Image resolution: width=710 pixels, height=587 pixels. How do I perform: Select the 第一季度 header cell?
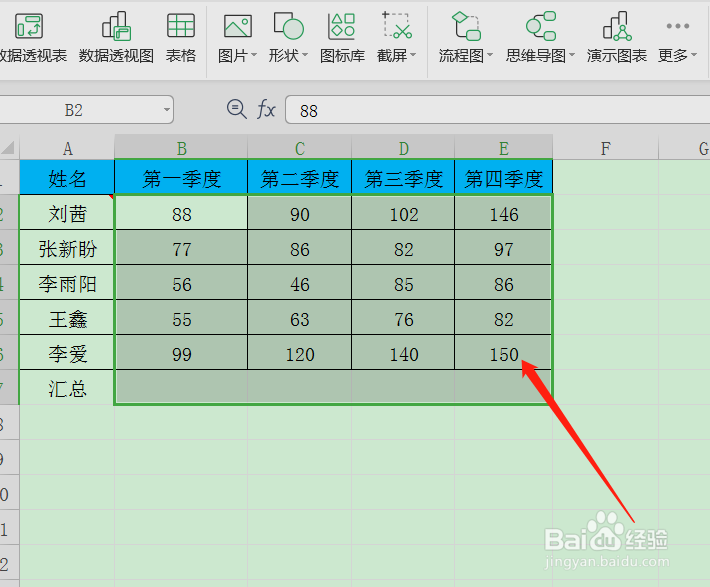[181, 178]
